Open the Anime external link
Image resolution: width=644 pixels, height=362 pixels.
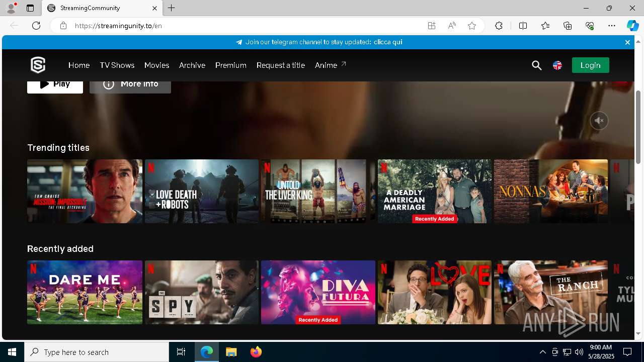click(331, 65)
